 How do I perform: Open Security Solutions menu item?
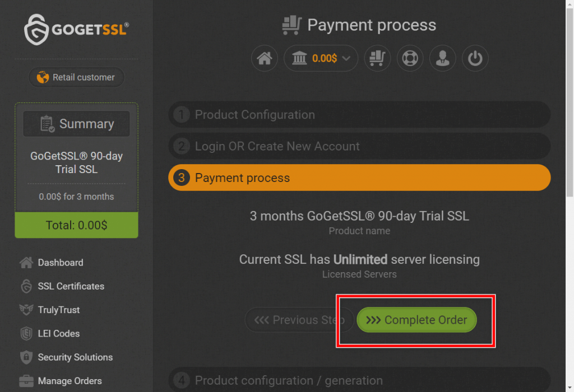[x=75, y=357]
